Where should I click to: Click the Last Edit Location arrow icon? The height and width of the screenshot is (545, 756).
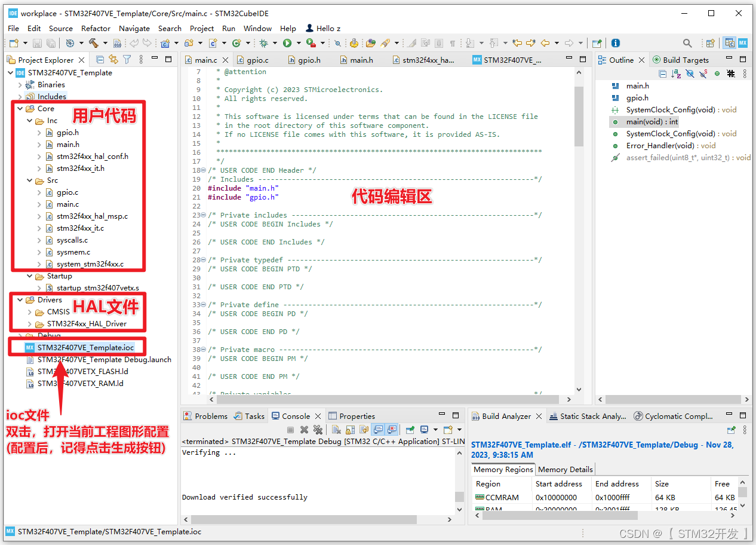pyautogui.click(x=517, y=43)
